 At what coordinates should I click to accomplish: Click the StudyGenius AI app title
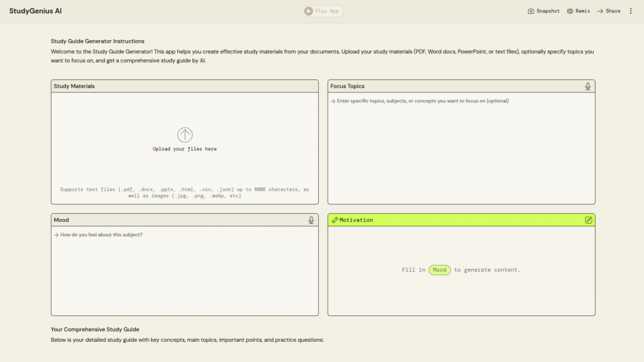tap(35, 11)
